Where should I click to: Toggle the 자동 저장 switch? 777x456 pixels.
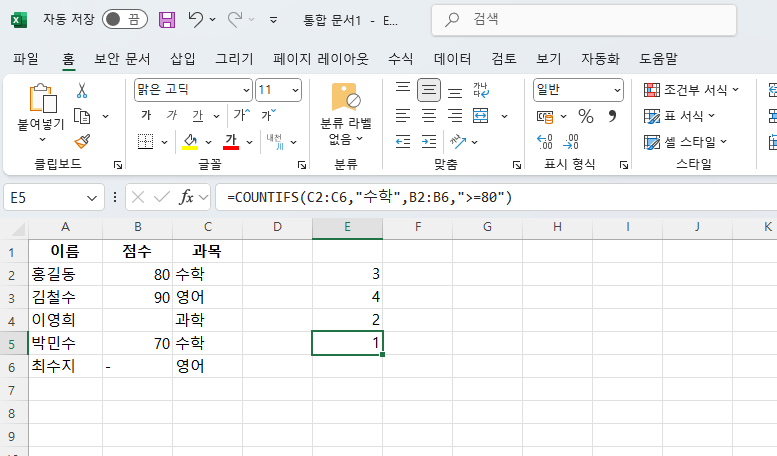tap(125, 19)
